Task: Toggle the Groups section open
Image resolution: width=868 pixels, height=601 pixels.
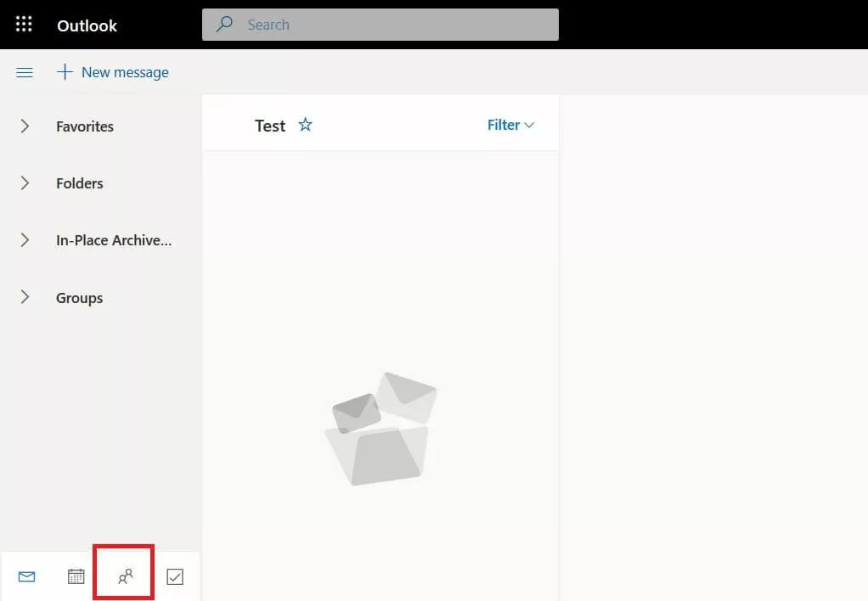Action: coord(25,297)
